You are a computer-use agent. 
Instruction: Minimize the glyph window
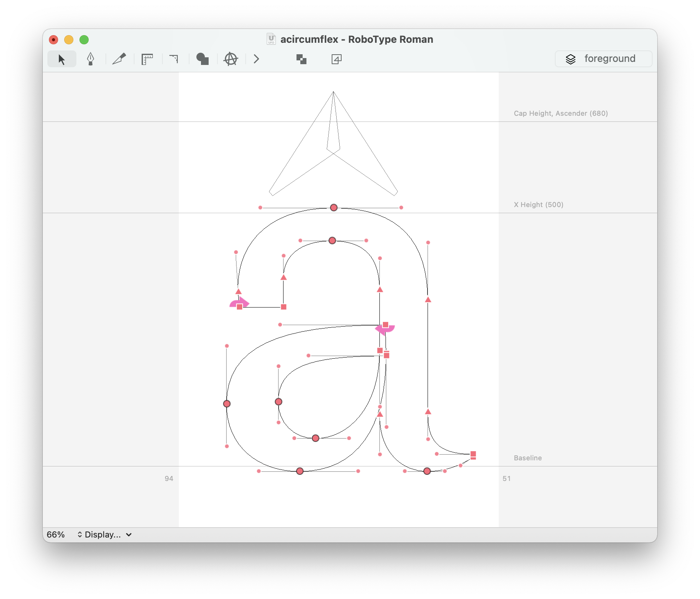(x=69, y=39)
